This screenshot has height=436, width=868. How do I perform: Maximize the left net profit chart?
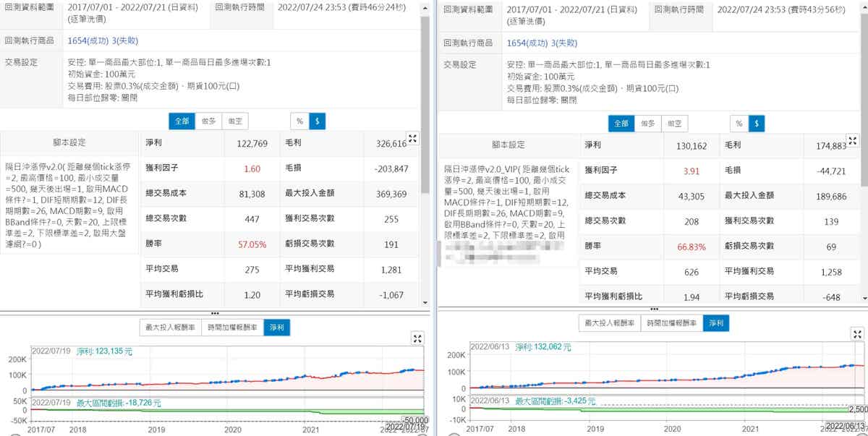(x=417, y=338)
